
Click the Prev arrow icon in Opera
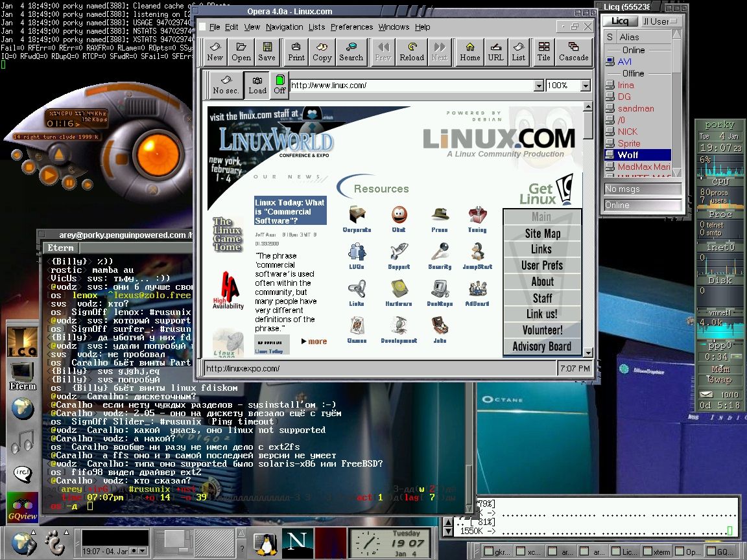383,51
